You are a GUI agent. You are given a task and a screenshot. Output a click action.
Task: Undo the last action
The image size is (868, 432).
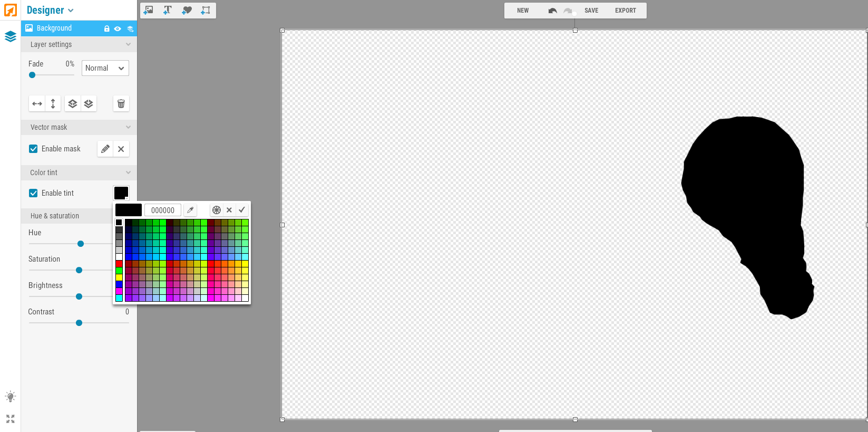pos(552,11)
